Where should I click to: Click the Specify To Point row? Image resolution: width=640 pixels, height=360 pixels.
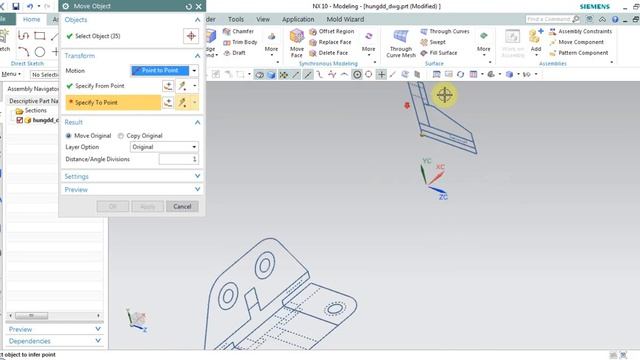(x=113, y=102)
